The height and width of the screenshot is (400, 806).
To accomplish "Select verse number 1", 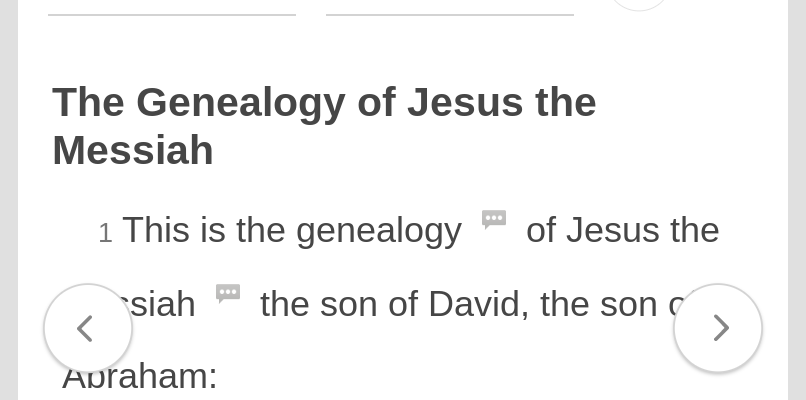I will point(105,234).
